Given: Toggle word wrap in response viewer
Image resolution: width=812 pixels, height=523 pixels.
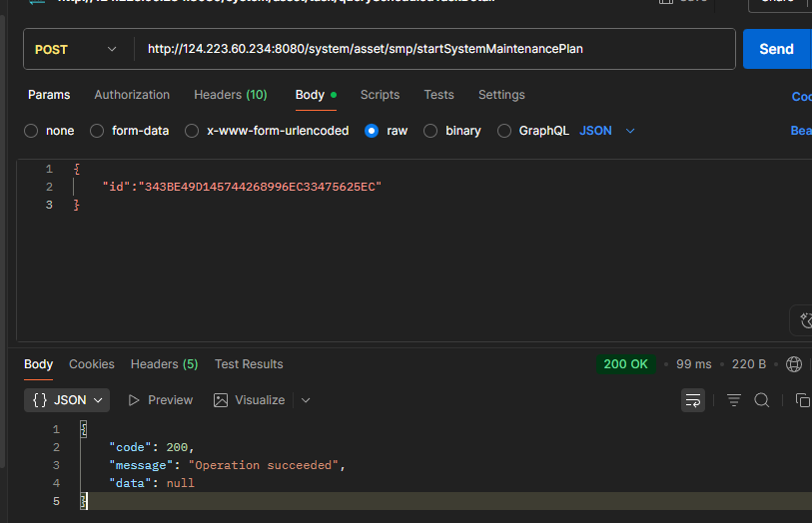Looking at the screenshot, I should point(693,400).
